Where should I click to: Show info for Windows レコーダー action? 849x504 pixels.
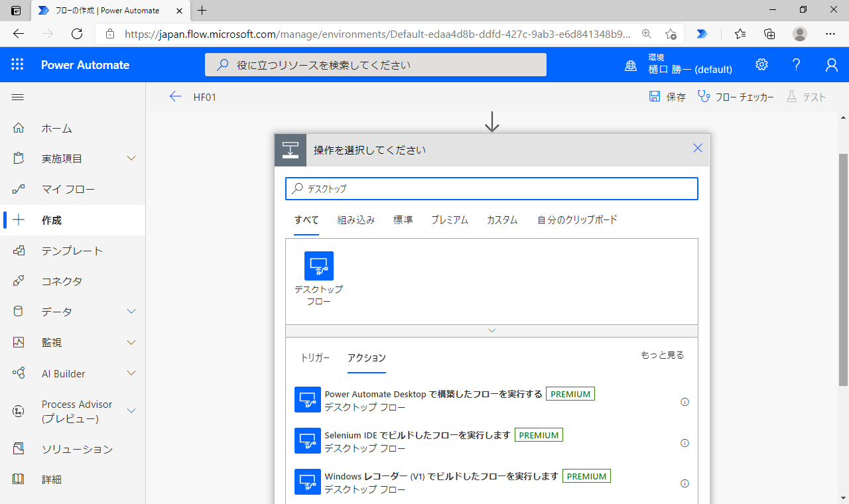tap(685, 483)
